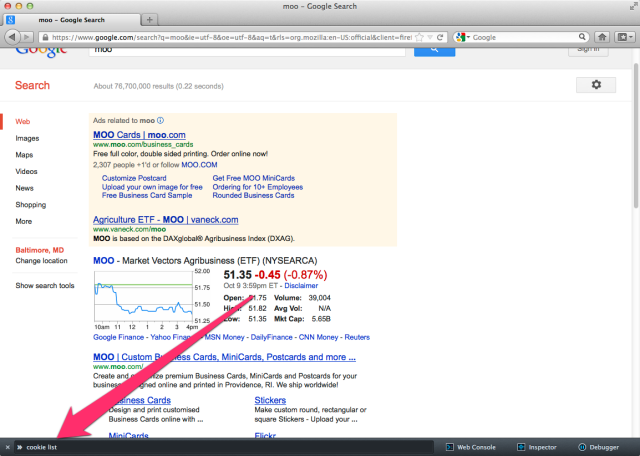Open the Web Console tool
Screen dimensions: 640x456
point(471,447)
